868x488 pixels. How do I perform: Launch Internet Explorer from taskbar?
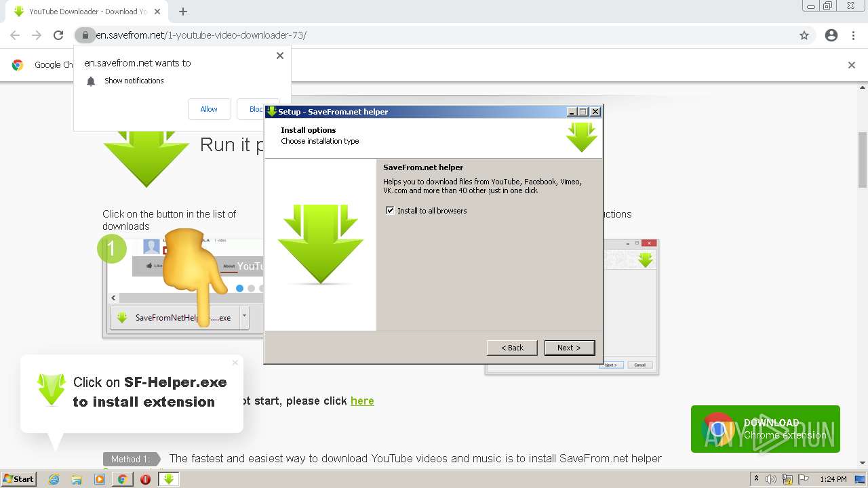coord(54,479)
